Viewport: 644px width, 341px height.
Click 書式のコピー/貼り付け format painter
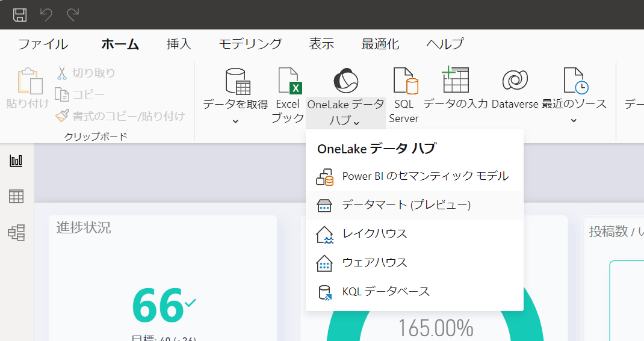coord(120,116)
